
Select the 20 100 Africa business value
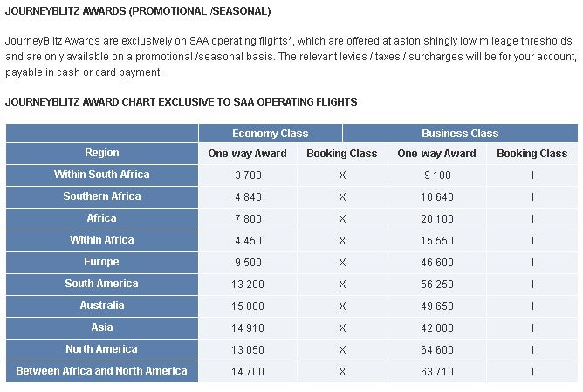[437, 219]
